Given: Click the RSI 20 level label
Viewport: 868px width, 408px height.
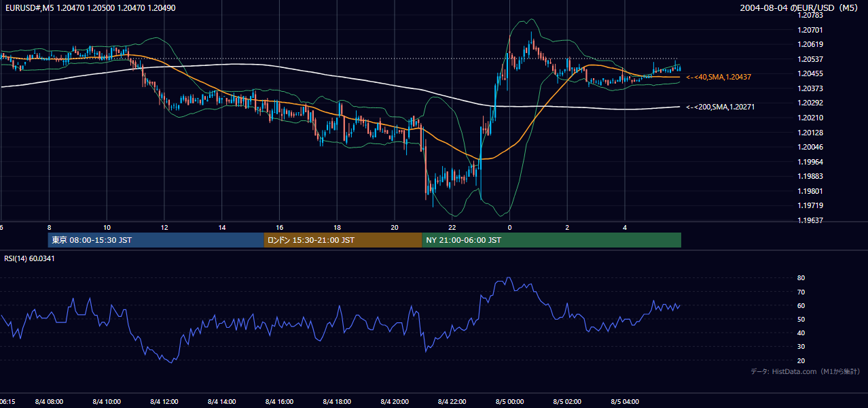Looking at the screenshot, I should point(801,360).
